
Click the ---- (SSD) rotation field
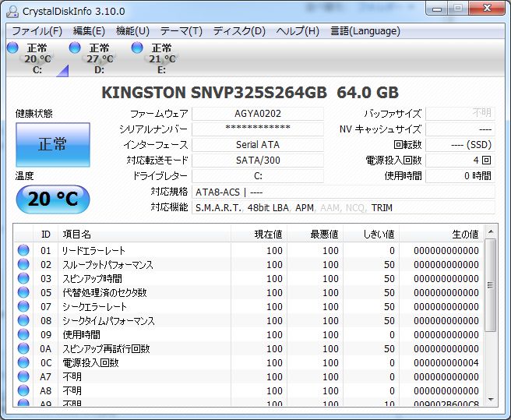pos(460,145)
